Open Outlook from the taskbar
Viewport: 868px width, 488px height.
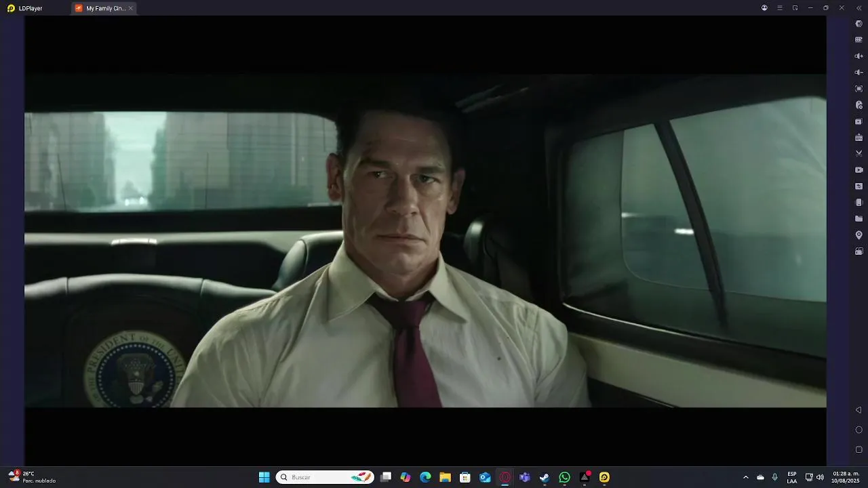point(485,477)
